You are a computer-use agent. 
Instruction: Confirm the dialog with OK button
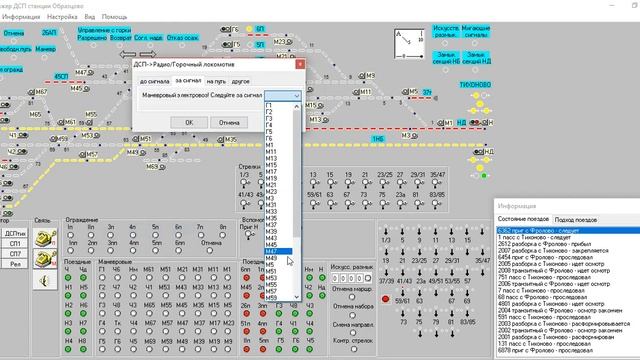[189, 122]
